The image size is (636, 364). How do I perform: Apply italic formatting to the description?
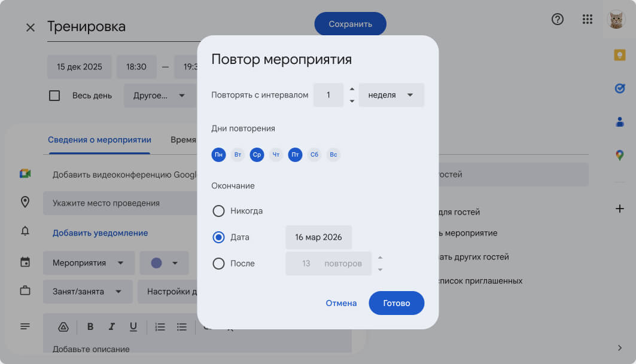point(112,326)
